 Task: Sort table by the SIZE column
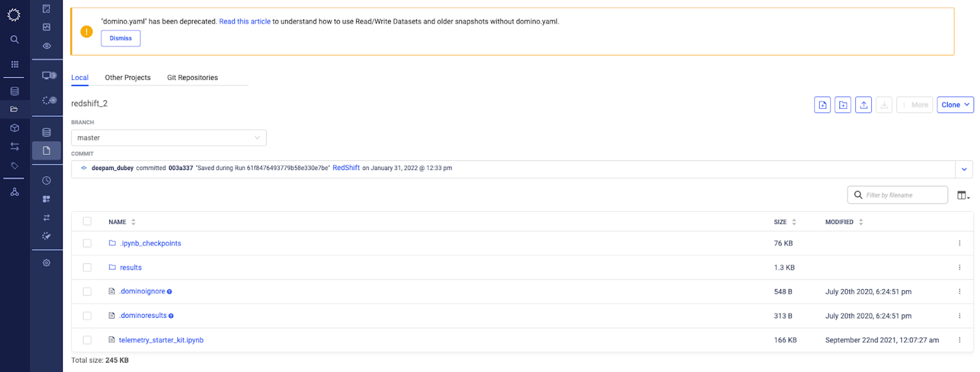point(785,222)
